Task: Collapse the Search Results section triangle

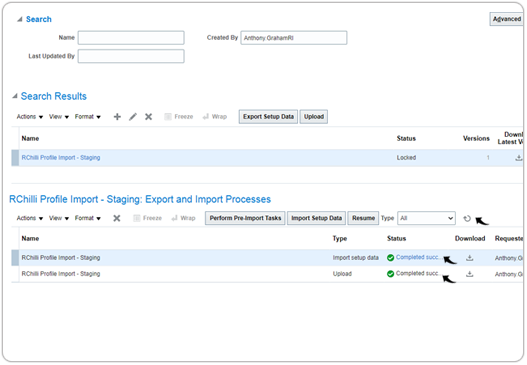Action: 15,96
